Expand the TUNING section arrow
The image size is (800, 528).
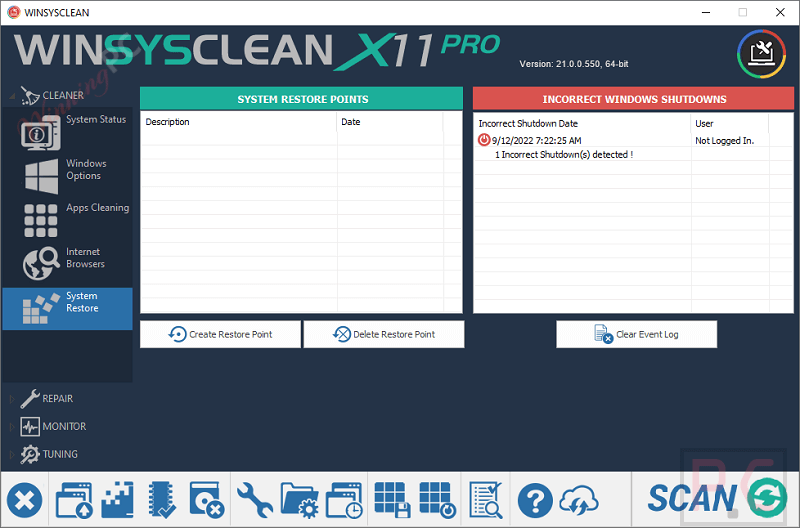tap(12, 454)
